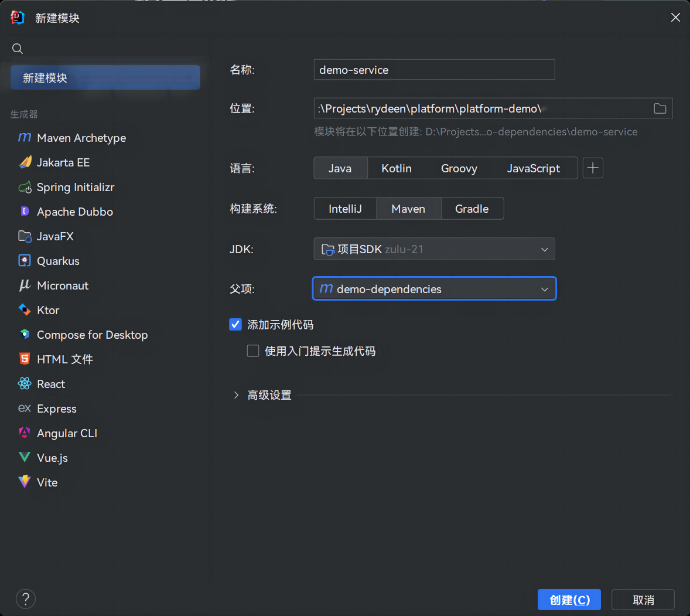Choose the Micronaut mu icon
The image size is (690, 616).
tap(25, 286)
